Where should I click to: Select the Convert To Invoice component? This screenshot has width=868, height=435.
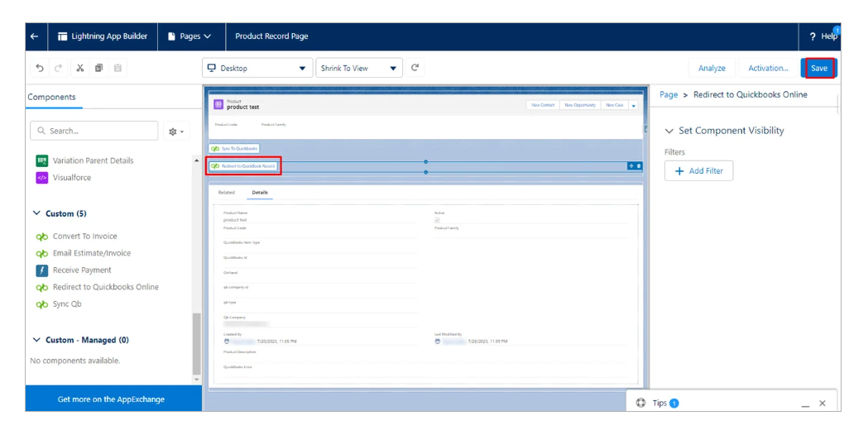click(84, 237)
